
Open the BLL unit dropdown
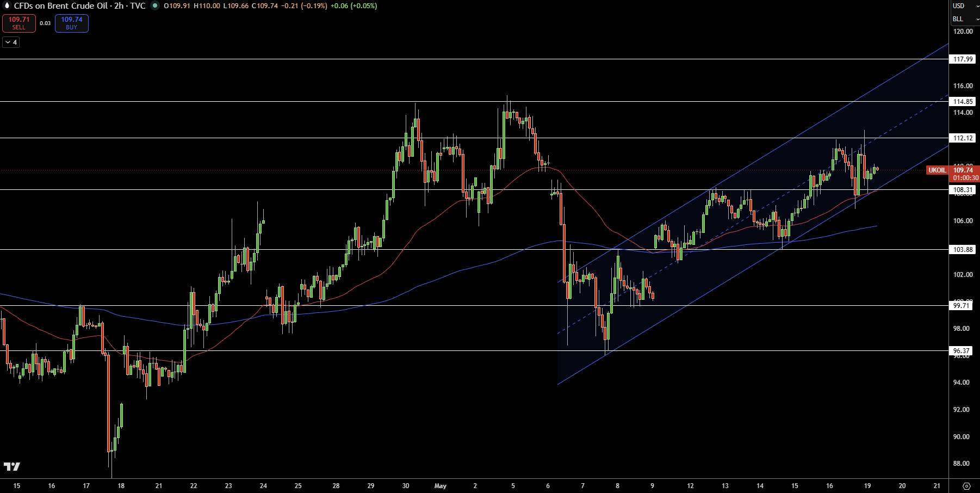pos(964,19)
